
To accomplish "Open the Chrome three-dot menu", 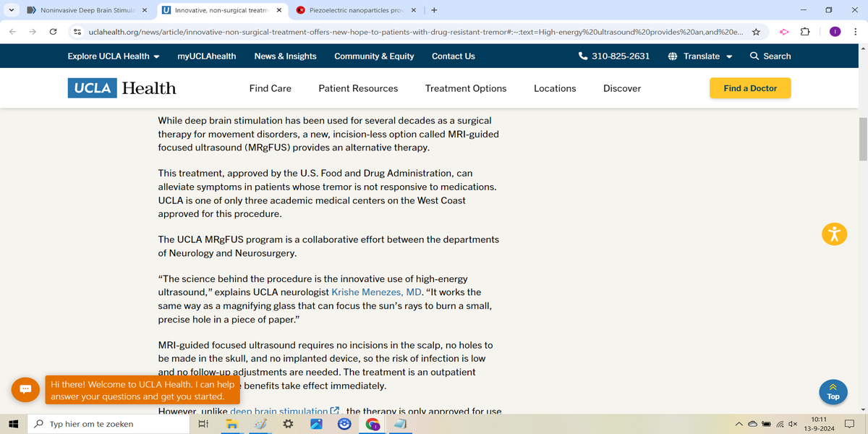I will (x=855, y=32).
